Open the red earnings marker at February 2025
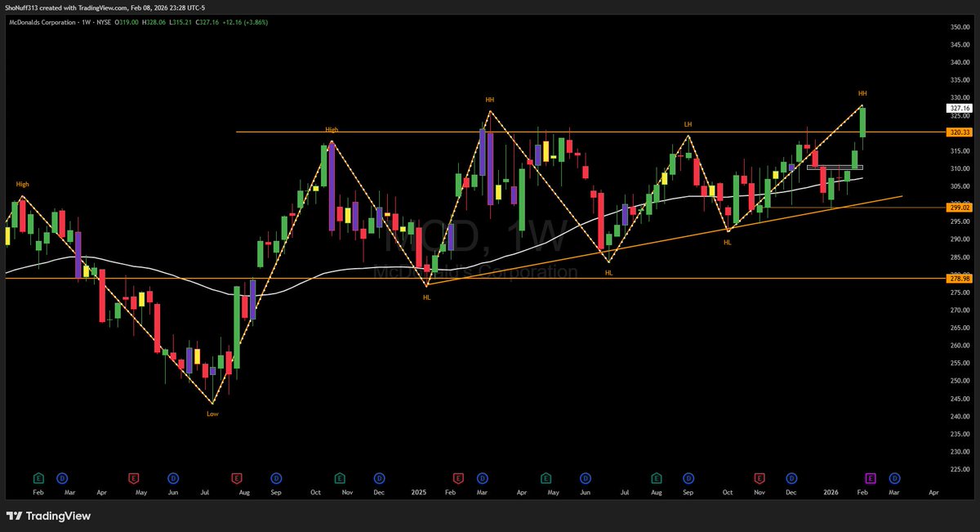The image size is (980, 532). tap(458, 476)
